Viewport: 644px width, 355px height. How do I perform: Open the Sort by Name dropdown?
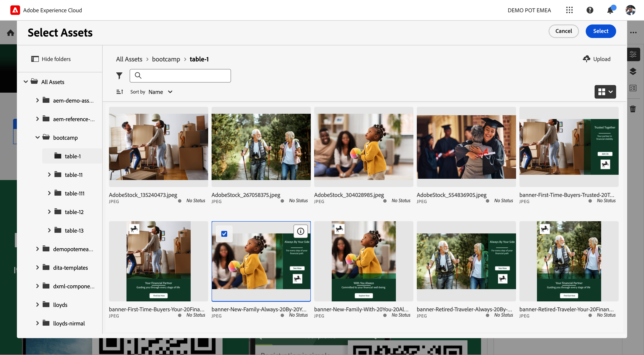160,92
